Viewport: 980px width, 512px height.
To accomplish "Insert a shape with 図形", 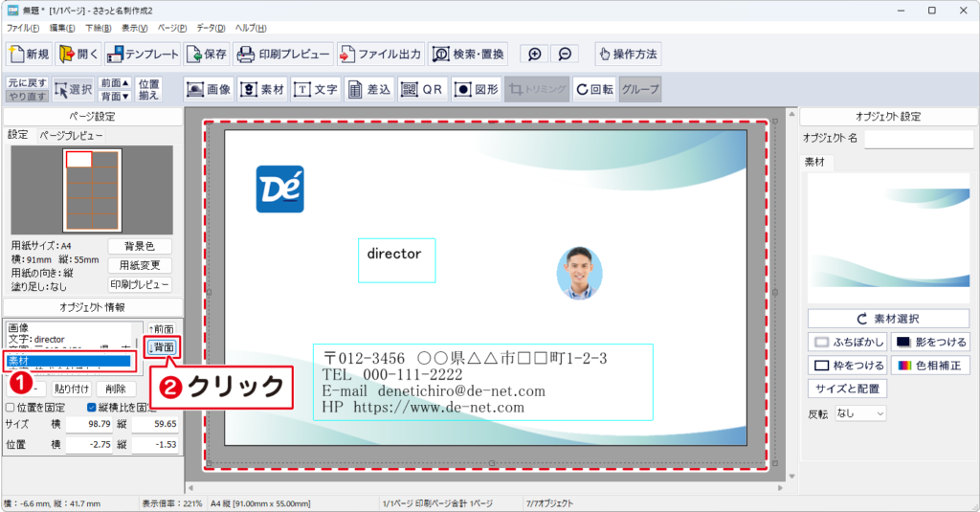I will [x=477, y=89].
